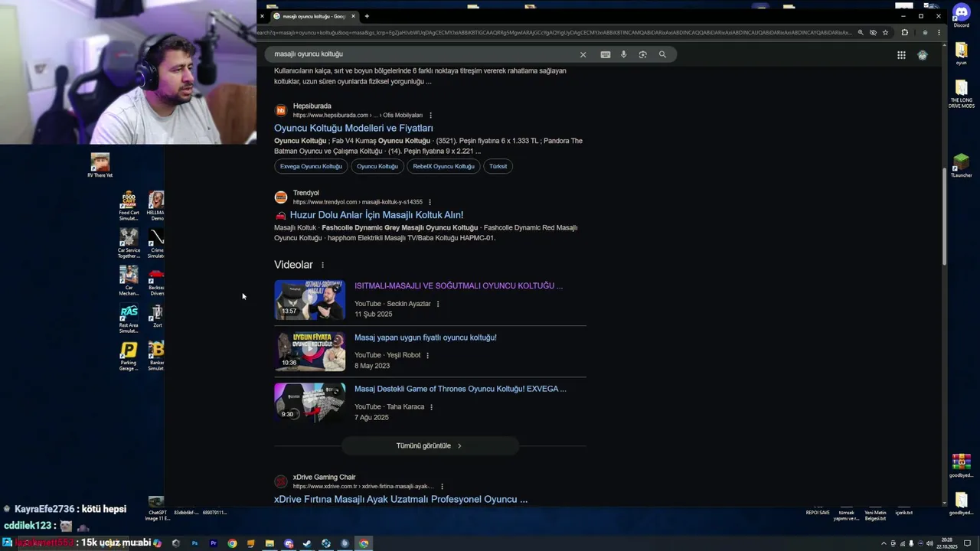
Task: Open Chrome extensions puzzle icon
Action: point(905,33)
